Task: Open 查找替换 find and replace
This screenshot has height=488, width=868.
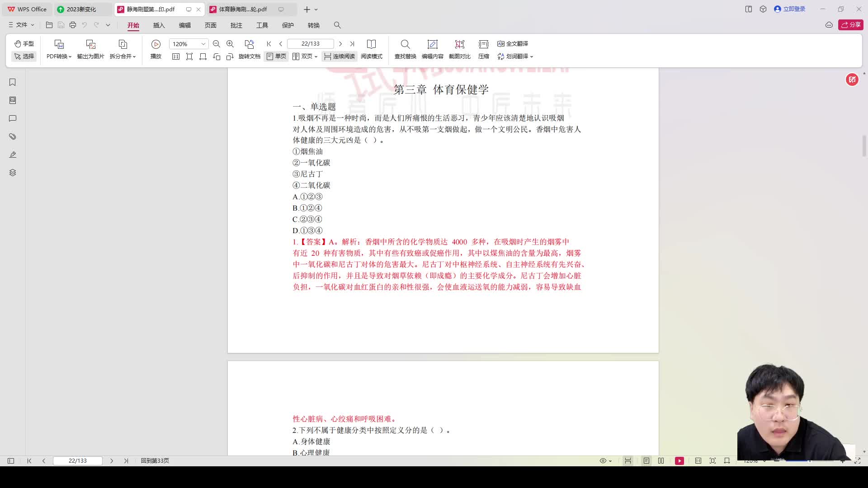Action: (405, 49)
